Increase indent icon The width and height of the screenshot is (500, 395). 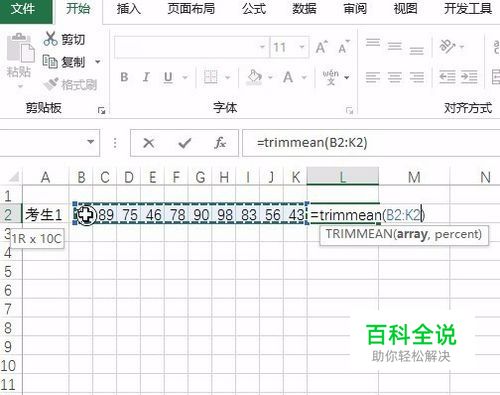469,77
